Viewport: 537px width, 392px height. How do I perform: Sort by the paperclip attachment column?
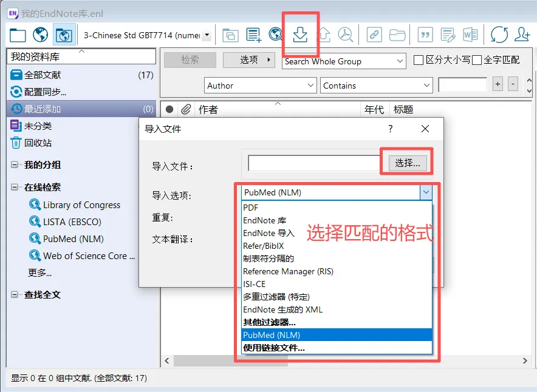tap(186, 109)
